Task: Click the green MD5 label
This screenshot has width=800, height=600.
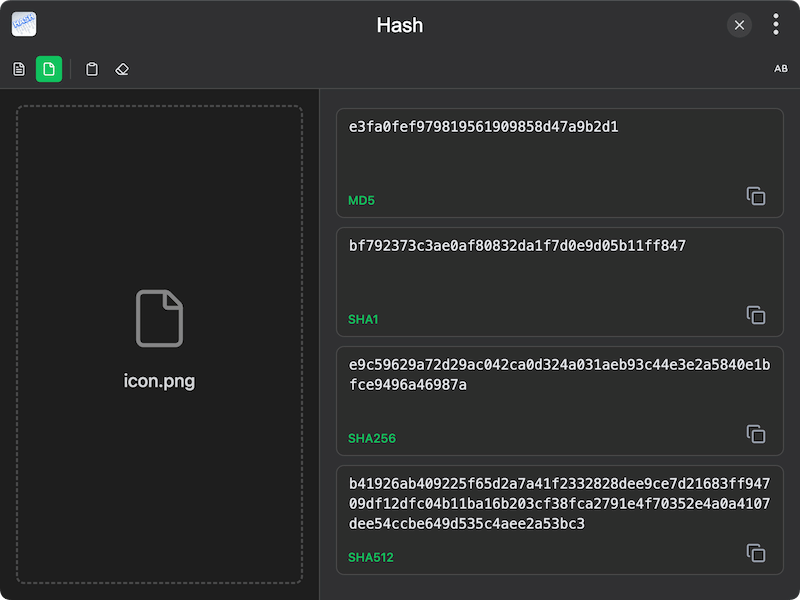Action: [361, 201]
